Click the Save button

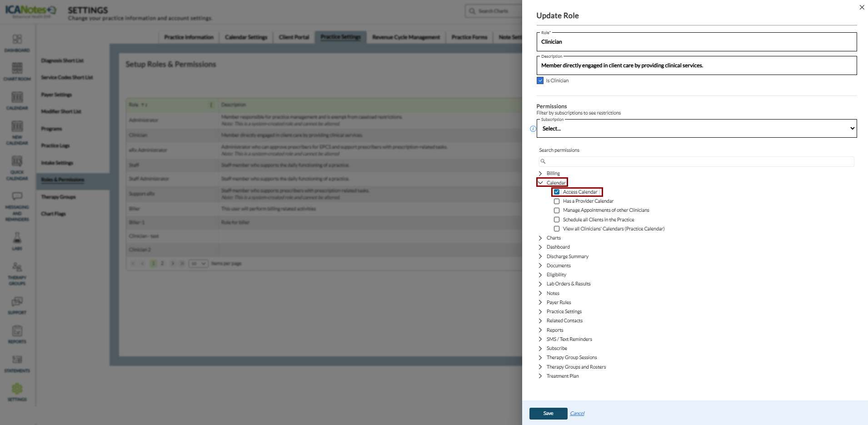click(548, 413)
